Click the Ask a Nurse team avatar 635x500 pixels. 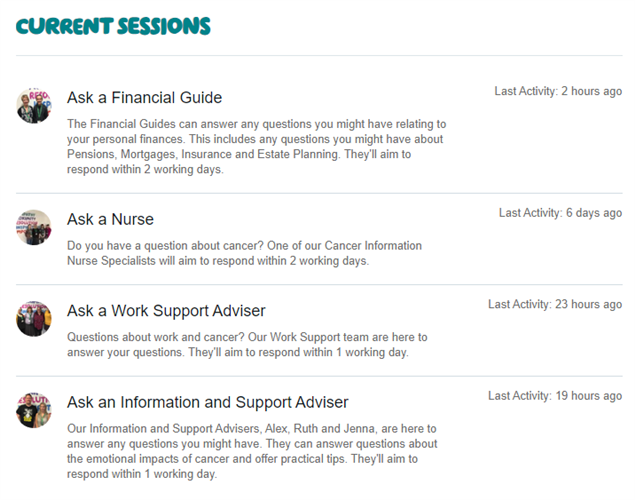34,227
